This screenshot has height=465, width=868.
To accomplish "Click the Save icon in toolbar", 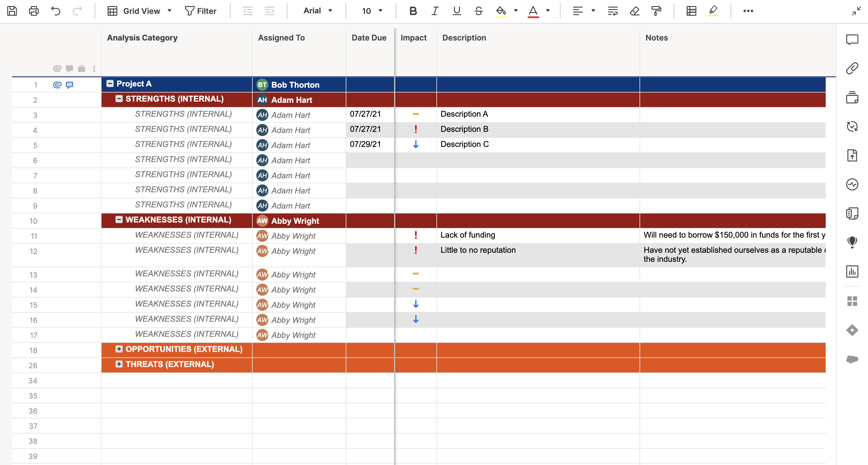I will pos(12,11).
